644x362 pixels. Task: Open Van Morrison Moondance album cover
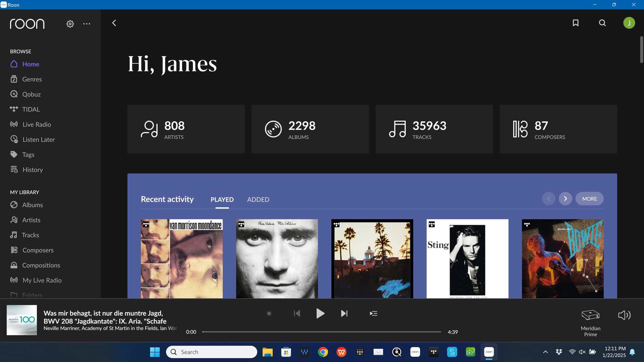coord(182,259)
